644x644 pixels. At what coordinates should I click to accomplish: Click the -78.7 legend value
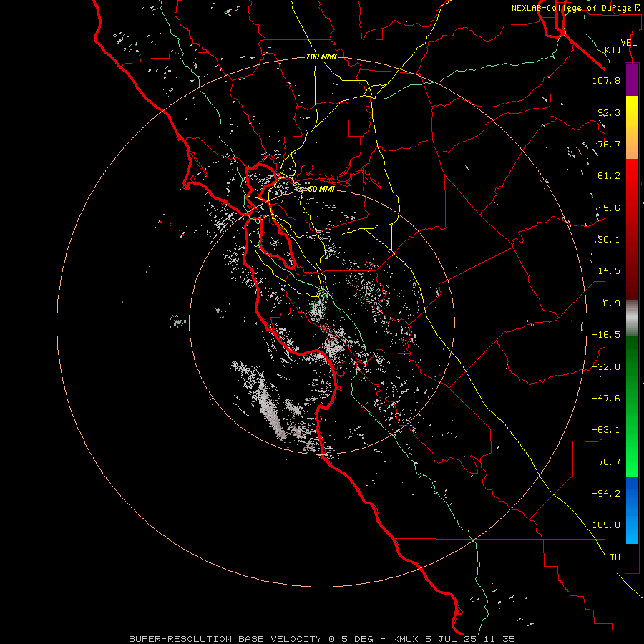point(606,462)
